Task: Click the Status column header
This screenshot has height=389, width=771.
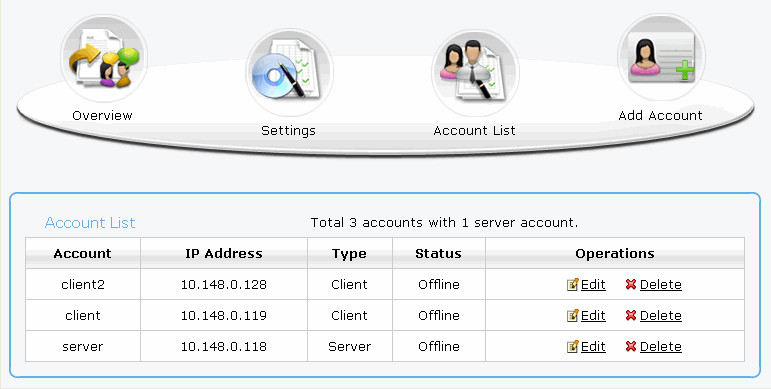Action: tap(439, 253)
